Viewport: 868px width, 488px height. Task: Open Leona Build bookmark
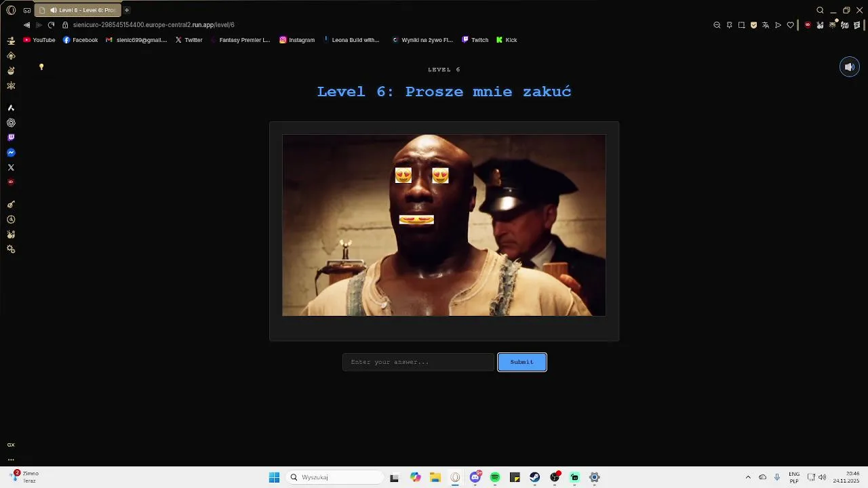click(x=351, y=40)
